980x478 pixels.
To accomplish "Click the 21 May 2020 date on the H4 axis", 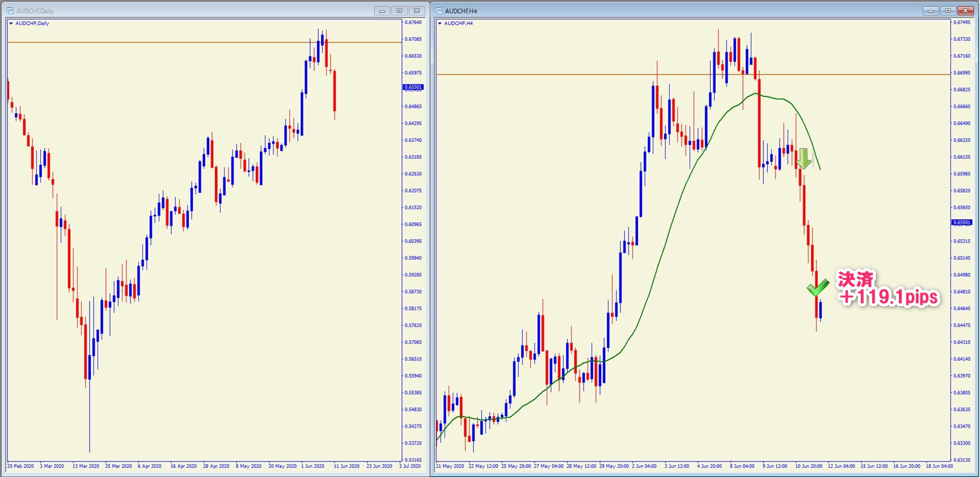I will [x=450, y=466].
